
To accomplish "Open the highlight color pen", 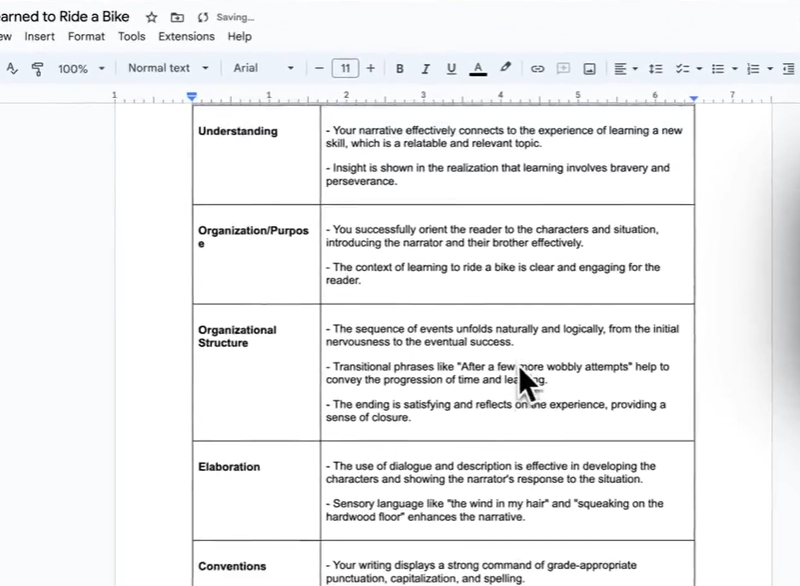I will (505, 68).
